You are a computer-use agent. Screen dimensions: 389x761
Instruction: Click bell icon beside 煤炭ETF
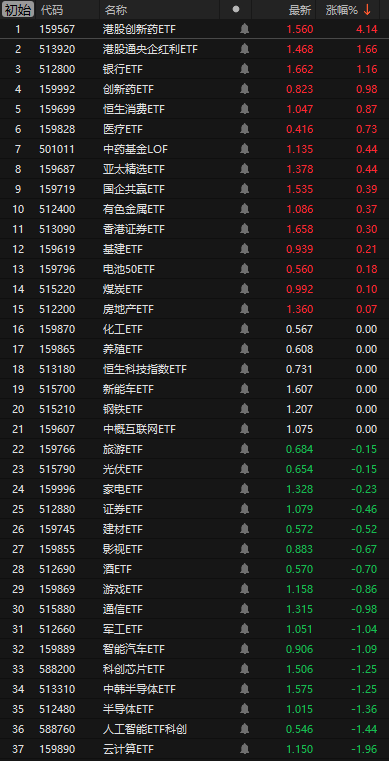point(244,289)
